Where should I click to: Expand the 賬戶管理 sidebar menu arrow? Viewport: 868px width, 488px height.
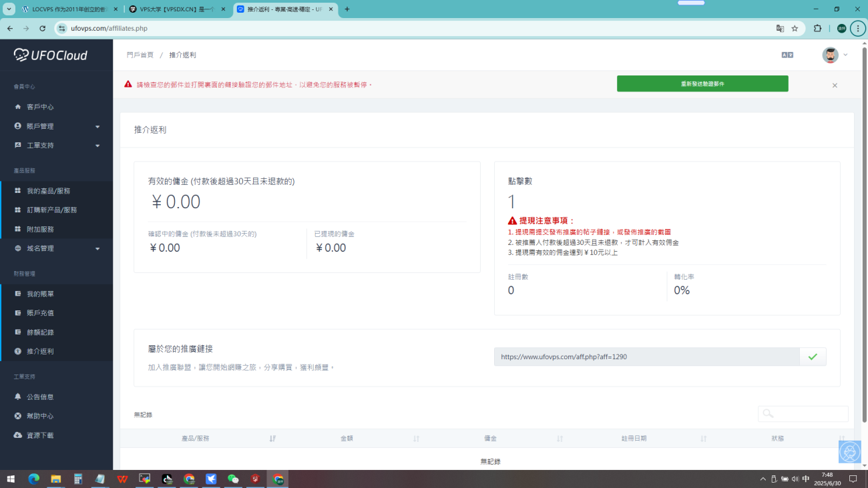(x=97, y=126)
